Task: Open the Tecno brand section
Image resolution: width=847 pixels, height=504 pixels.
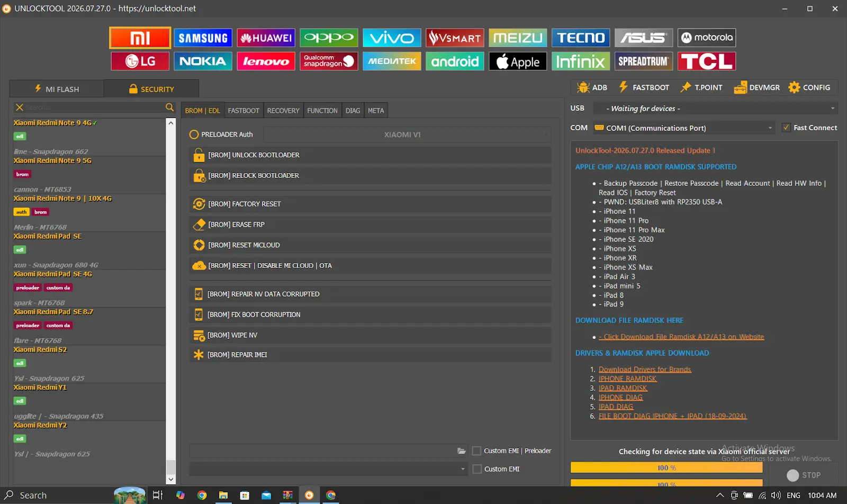Action: click(581, 38)
